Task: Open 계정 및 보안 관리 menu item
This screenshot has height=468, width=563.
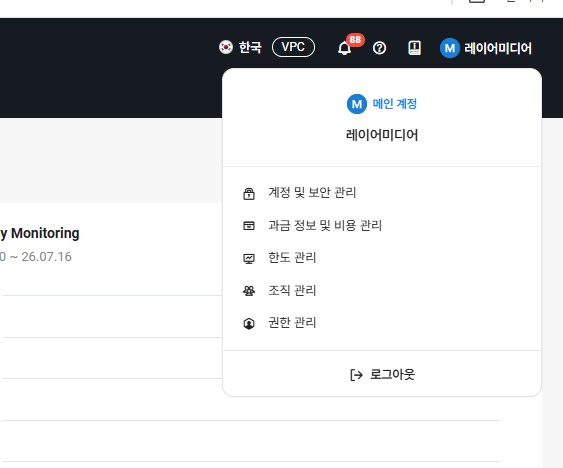Action: point(312,193)
